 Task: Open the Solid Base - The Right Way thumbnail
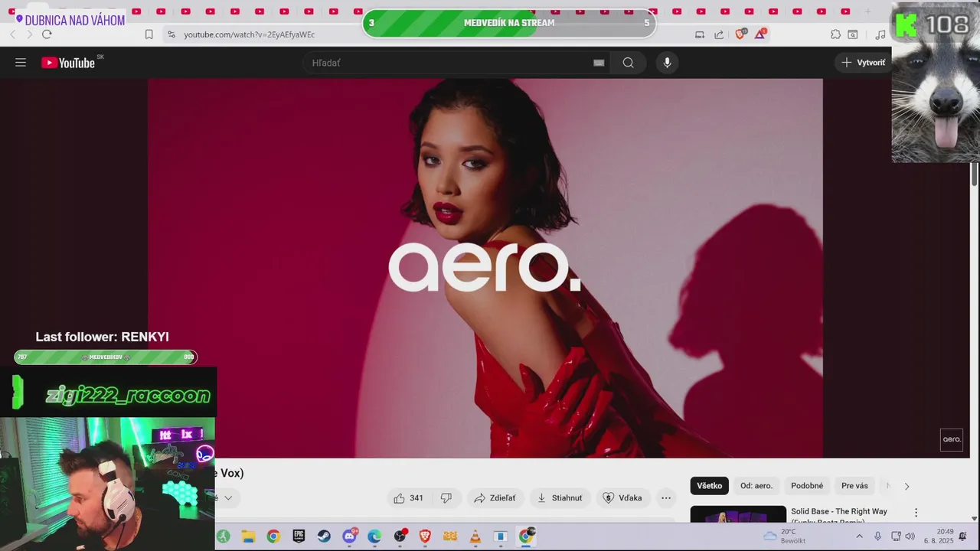(738, 514)
